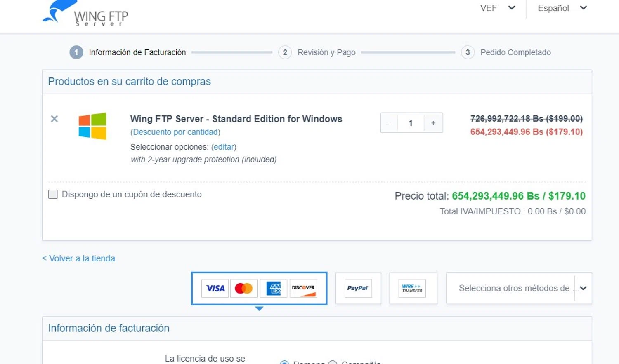Go back via 'Volver a la tienda'
619x364 pixels.
point(78,258)
